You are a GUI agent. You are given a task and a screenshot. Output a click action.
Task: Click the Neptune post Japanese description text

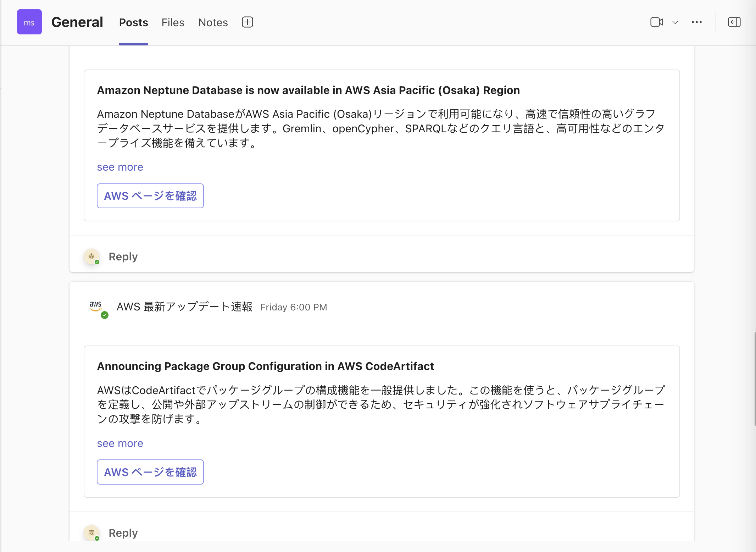point(381,128)
